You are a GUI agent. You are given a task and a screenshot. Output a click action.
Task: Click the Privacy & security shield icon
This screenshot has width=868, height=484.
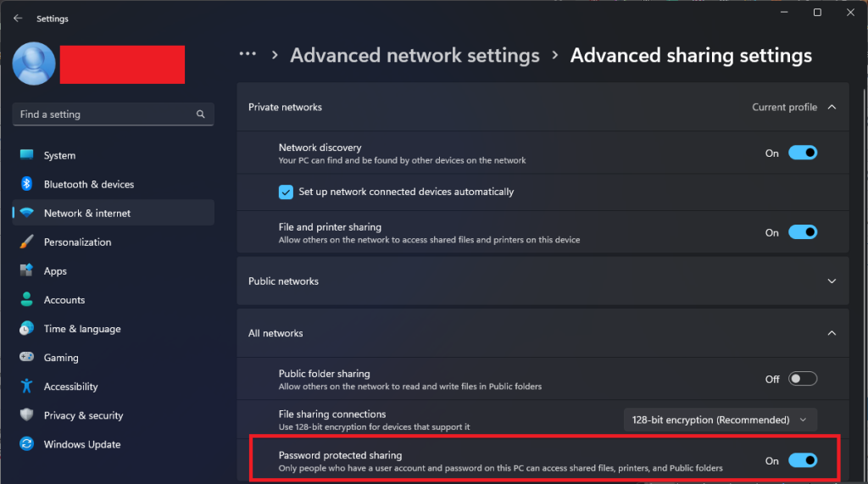pos(26,414)
